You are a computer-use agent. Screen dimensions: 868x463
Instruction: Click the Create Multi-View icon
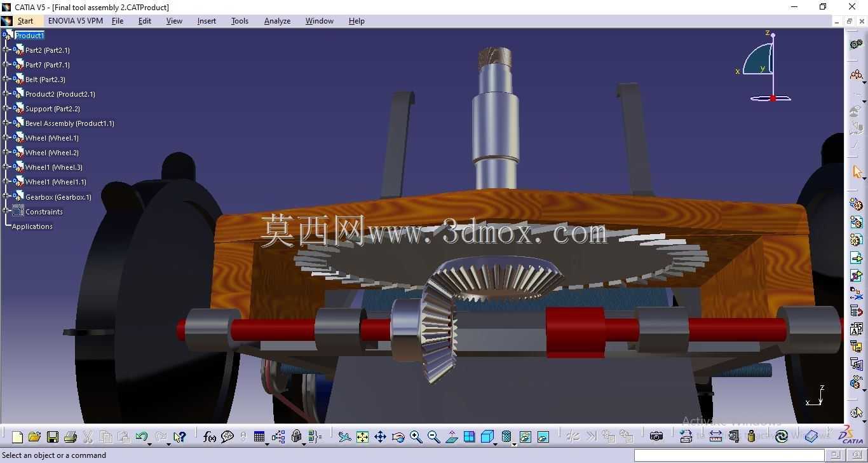[469, 437]
